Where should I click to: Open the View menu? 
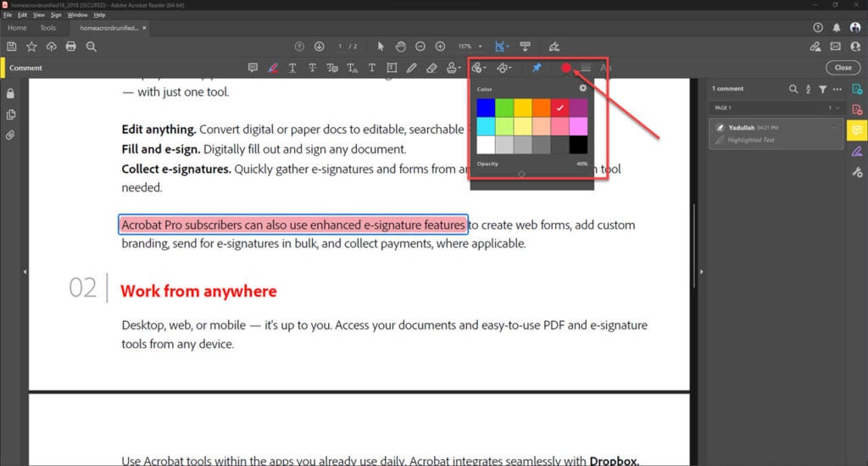pos(39,15)
